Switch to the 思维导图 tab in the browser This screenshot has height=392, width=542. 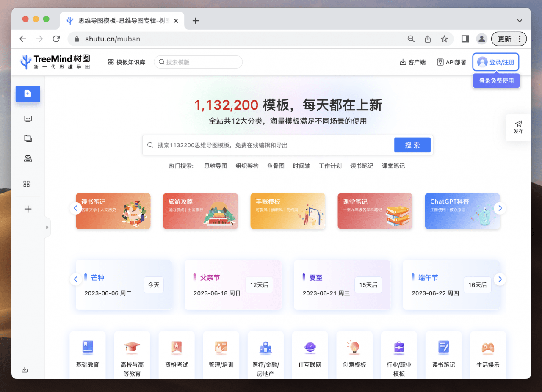pos(119,20)
